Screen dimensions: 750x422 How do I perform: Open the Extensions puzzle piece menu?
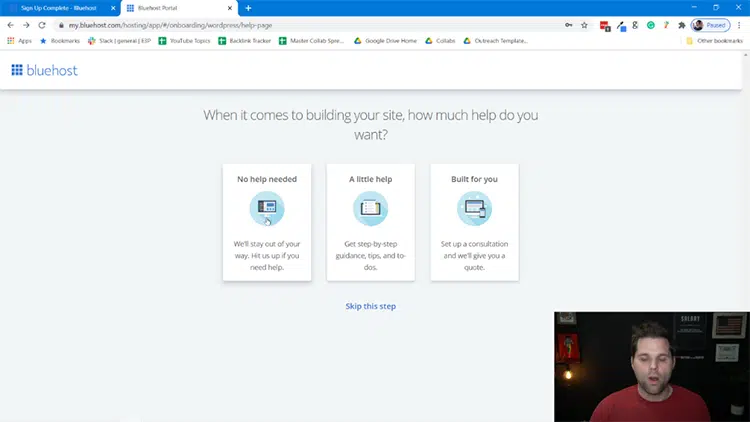pyautogui.click(x=681, y=25)
